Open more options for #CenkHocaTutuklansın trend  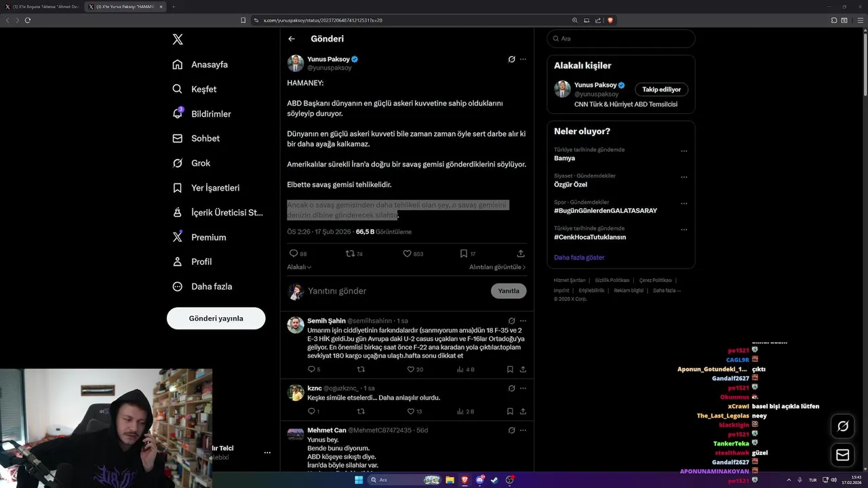[684, 230]
